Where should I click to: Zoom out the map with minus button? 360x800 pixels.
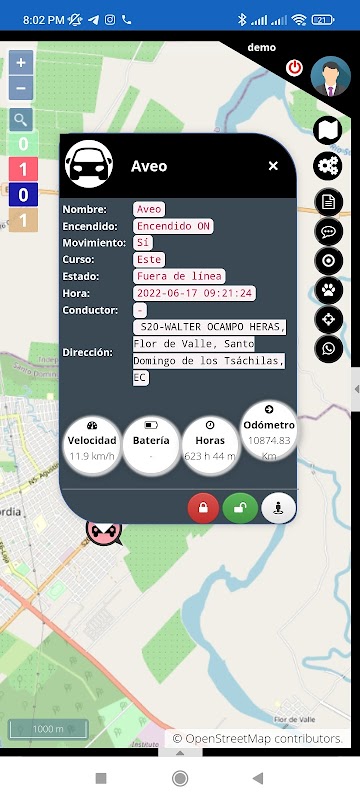21,88
